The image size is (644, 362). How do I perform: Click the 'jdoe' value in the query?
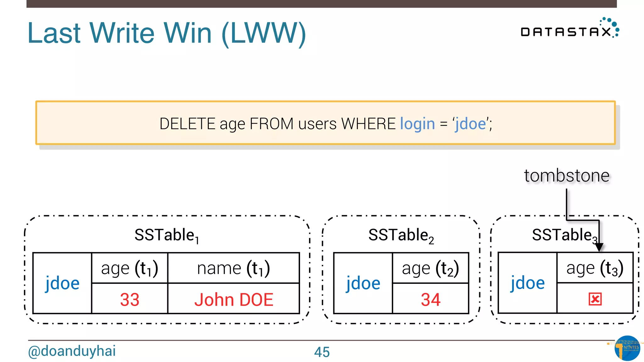470,124
